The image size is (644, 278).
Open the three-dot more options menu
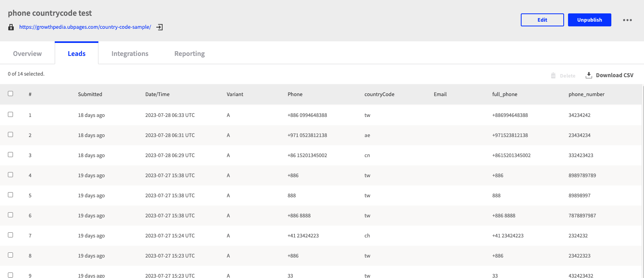point(627,20)
